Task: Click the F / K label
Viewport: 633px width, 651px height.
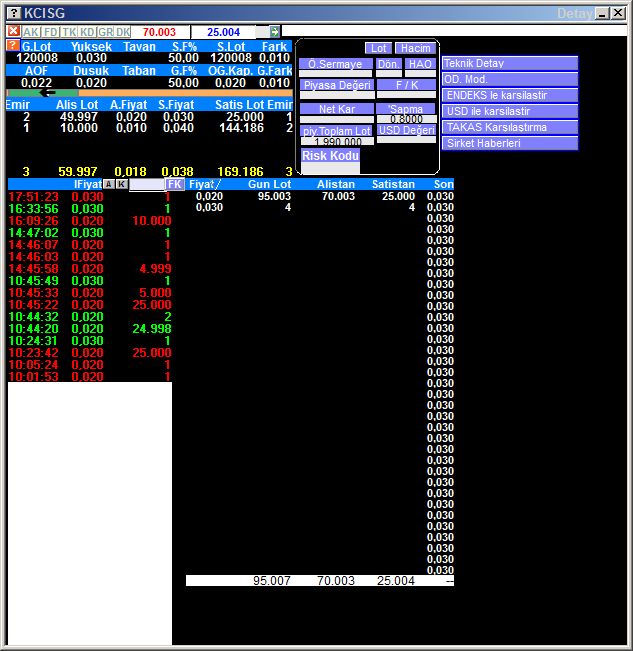Action: [406, 85]
